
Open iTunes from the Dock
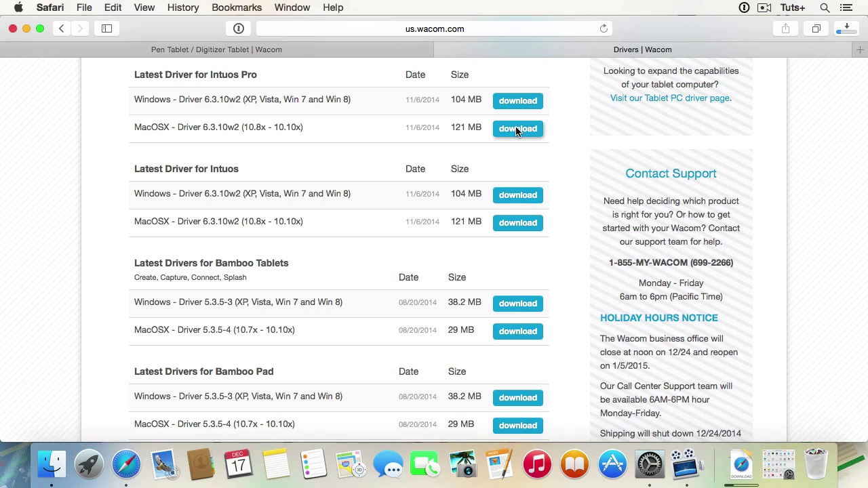tap(537, 464)
